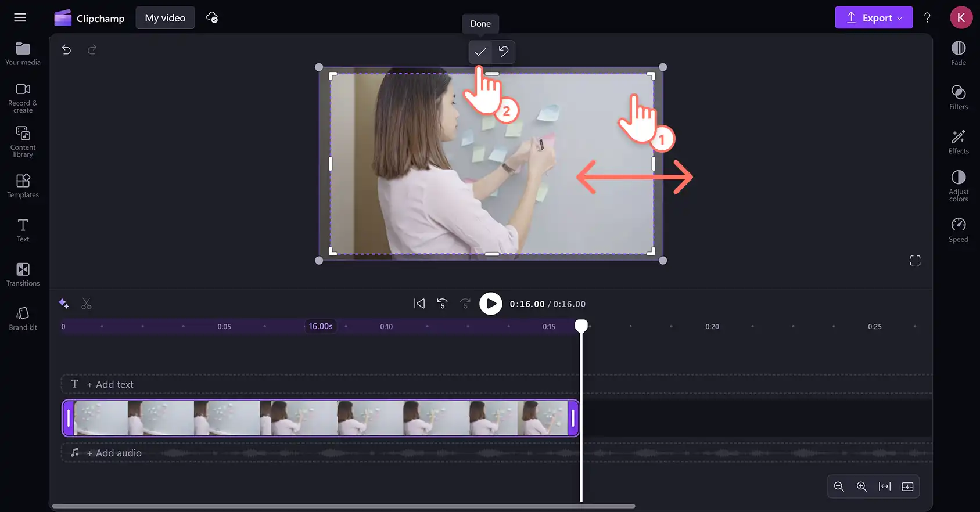This screenshot has width=980, height=512.
Task: Open Filters panel
Action: click(959, 98)
